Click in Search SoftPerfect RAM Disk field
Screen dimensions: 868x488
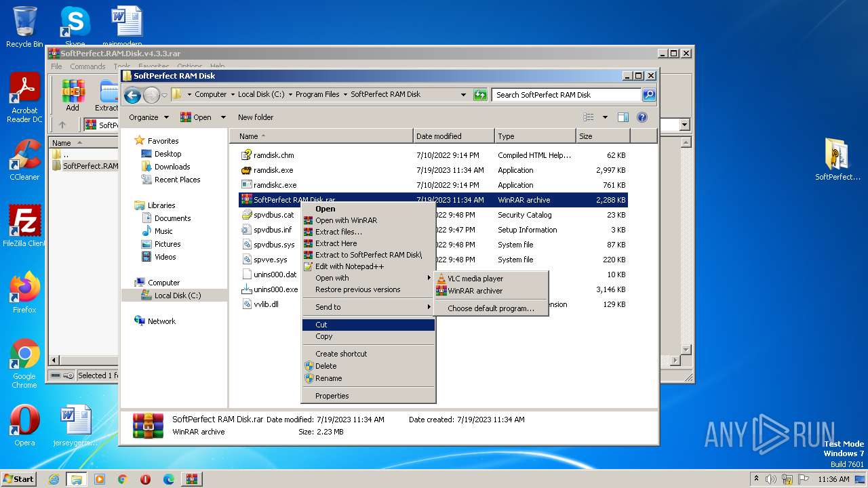point(566,95)
